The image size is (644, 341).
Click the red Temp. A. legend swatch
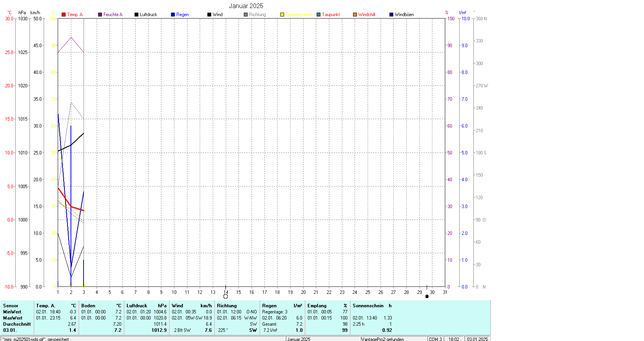point(64,15)
